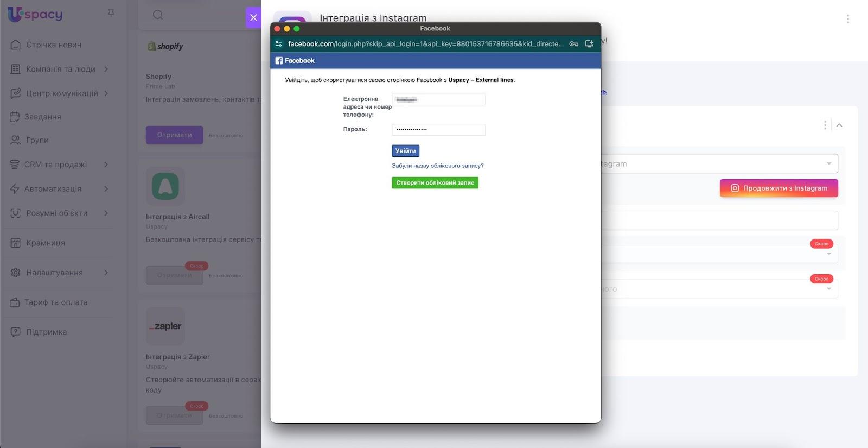Click the Shopify logo
Screen dimensions: 868x448
click(x=165, y=46)
